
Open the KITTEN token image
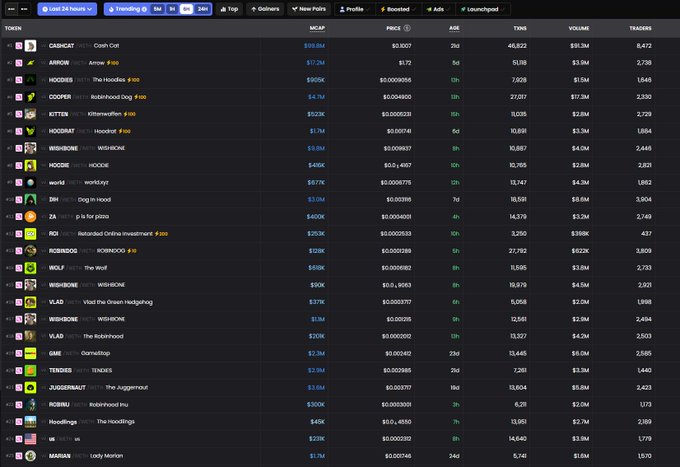30,114
